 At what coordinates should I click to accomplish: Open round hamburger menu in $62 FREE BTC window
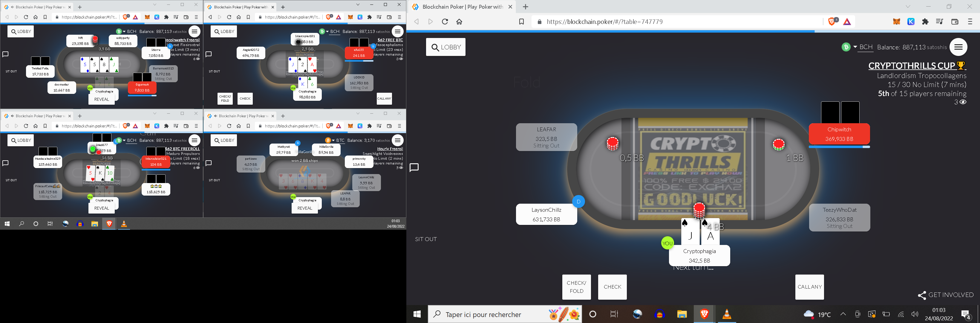[x=398, y=31]
